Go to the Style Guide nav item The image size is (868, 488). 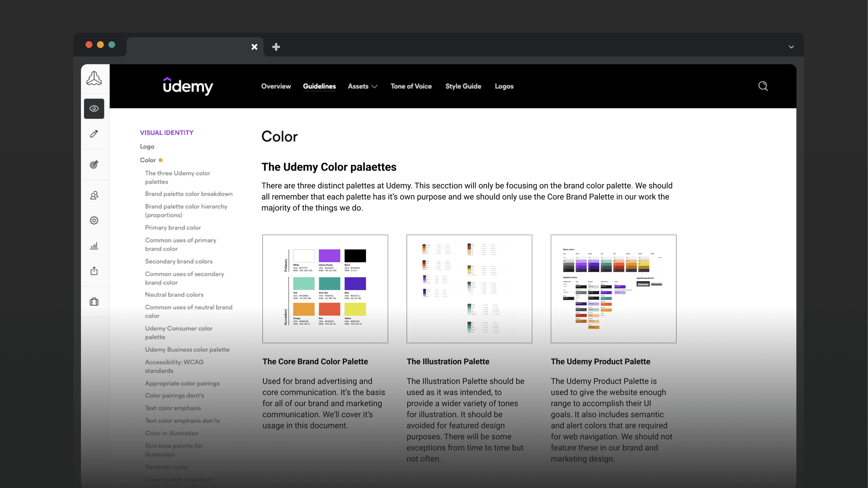(x=463, y=86)
